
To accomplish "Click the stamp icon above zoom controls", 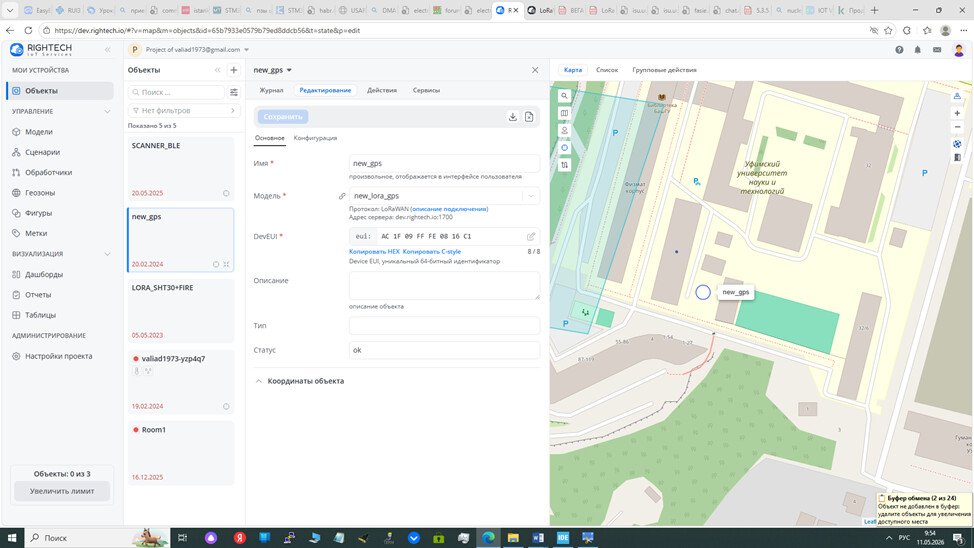I will 957,96.
